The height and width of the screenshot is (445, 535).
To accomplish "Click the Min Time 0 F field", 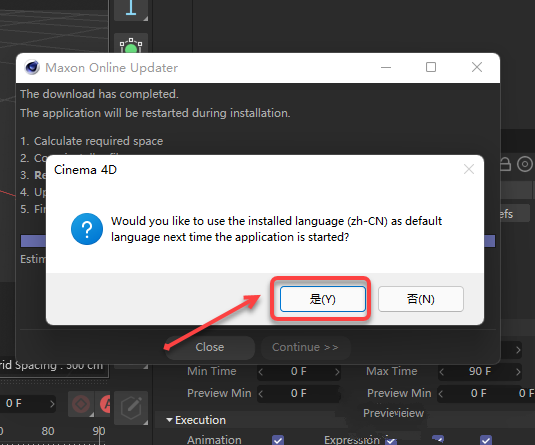I will (299, 371).
